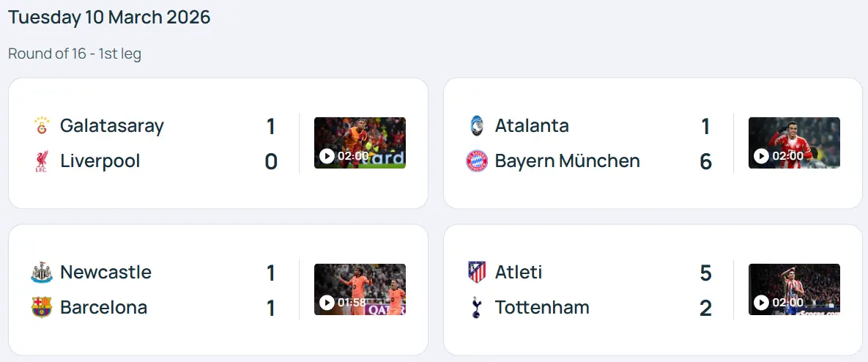Play the Atalanta vs Bayern München highlights
Image resolution: width=868 pixels, height=362 pixels.
(x=794, y=143)
